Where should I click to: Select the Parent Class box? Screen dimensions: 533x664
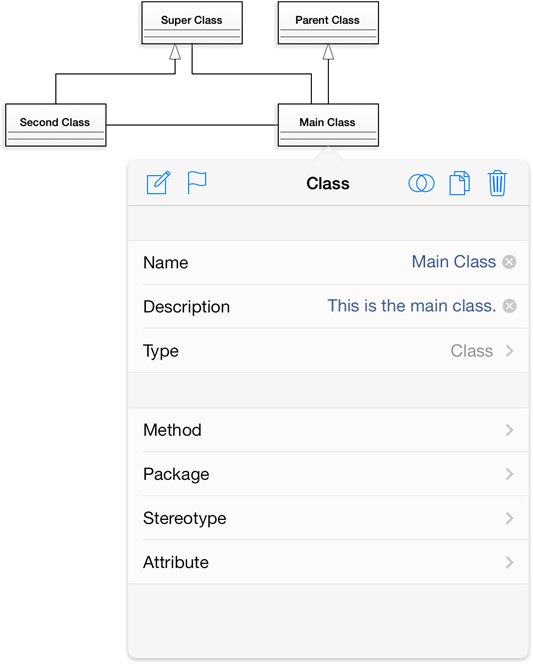point(328,23)
